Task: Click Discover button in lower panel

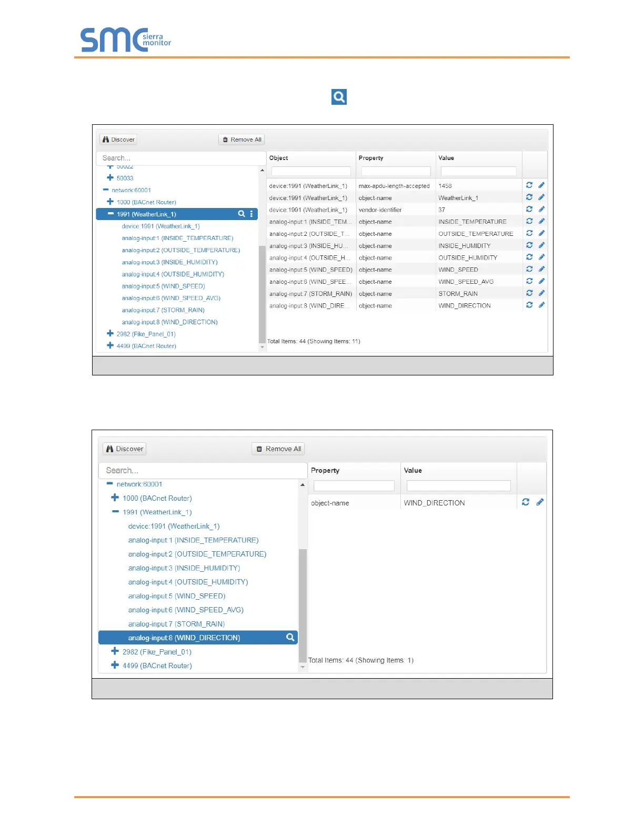Action: pos(124,449)
